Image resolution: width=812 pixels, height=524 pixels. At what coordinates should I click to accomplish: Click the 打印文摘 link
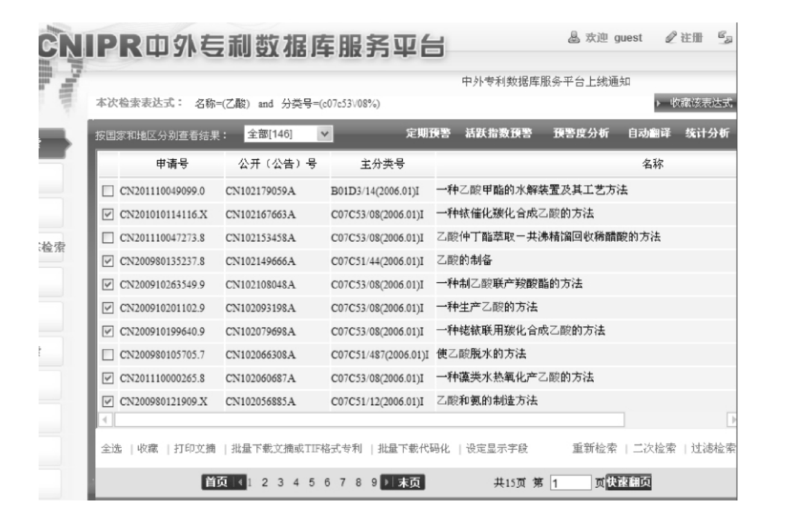pos(195,449)
